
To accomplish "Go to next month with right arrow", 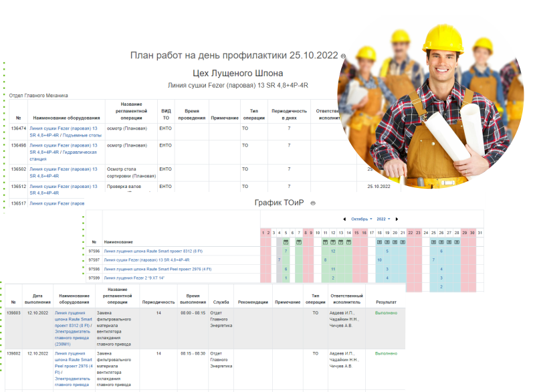I will point(397,219).
